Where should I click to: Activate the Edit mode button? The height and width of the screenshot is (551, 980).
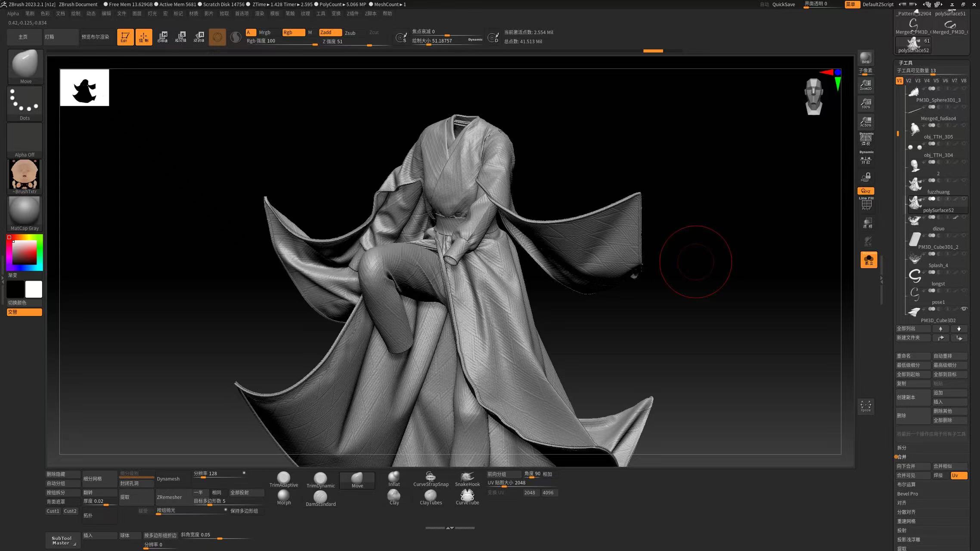125,37
